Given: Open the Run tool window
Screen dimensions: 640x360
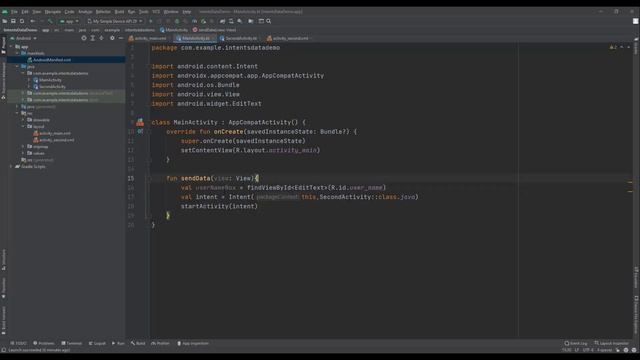Looking at the screenshot, I should click(118, 343).
